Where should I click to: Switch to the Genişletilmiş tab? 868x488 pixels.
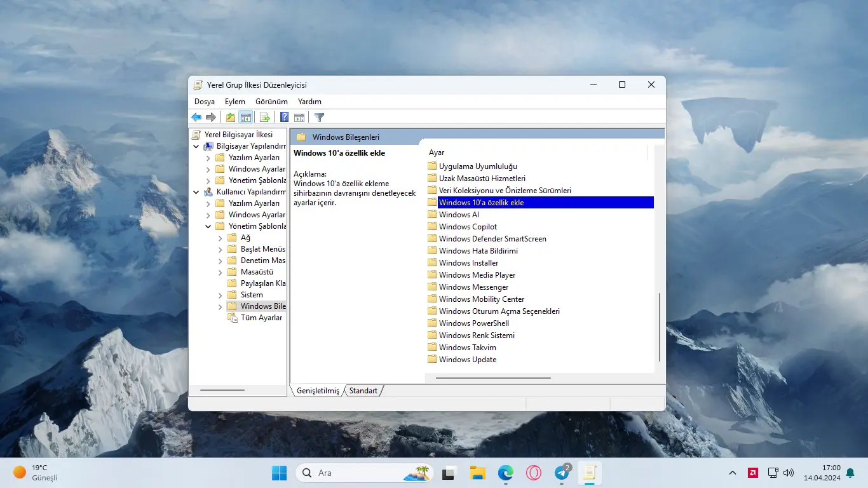click(x=318, y=391)
